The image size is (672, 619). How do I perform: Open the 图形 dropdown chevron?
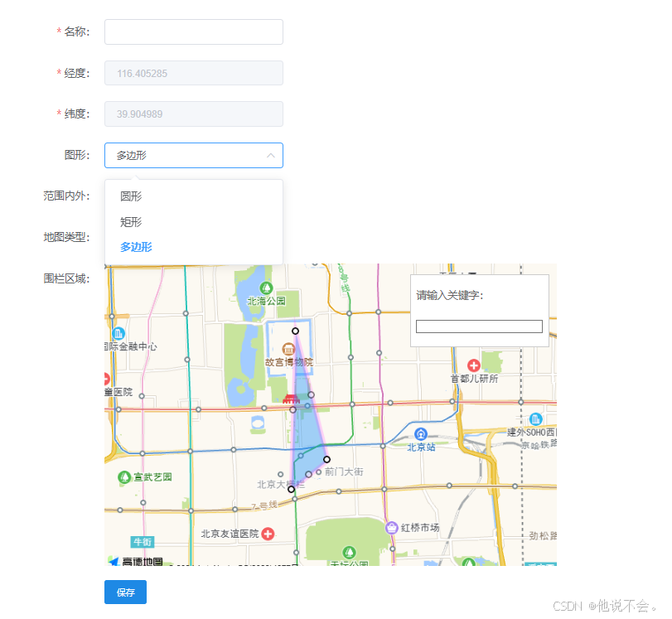[x=271, y=155]
